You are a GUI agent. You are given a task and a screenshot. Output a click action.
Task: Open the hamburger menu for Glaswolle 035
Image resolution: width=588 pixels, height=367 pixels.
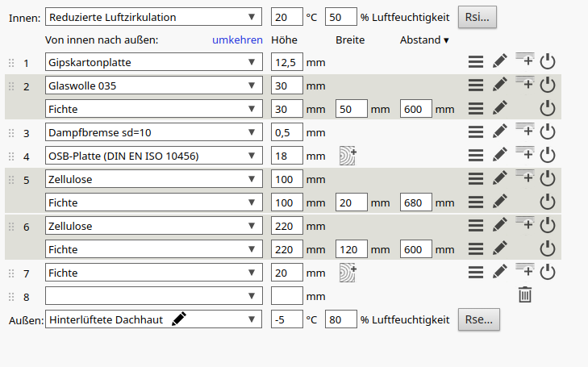coord(476,85)
